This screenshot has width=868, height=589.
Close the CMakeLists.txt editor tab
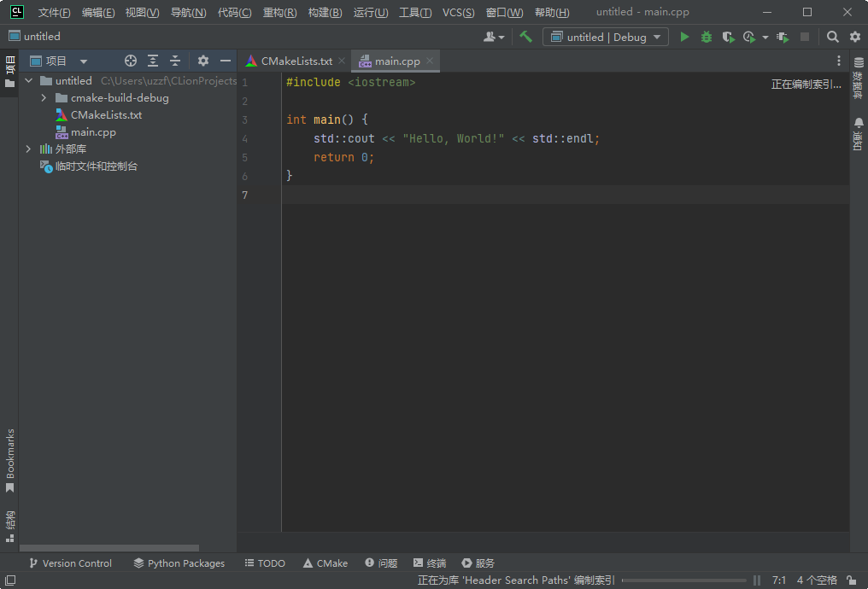pyautogui.click(x=342, y=61)
